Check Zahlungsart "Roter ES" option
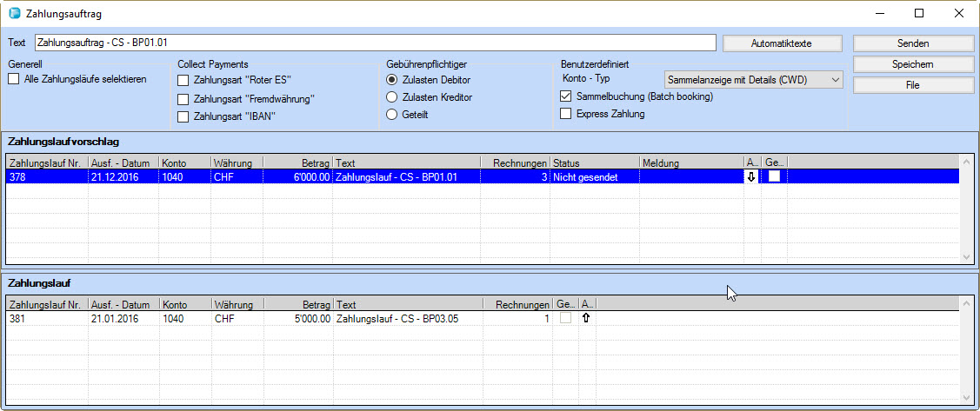The image size is (980, 411). pyautogui.click(x=183, y=81)
